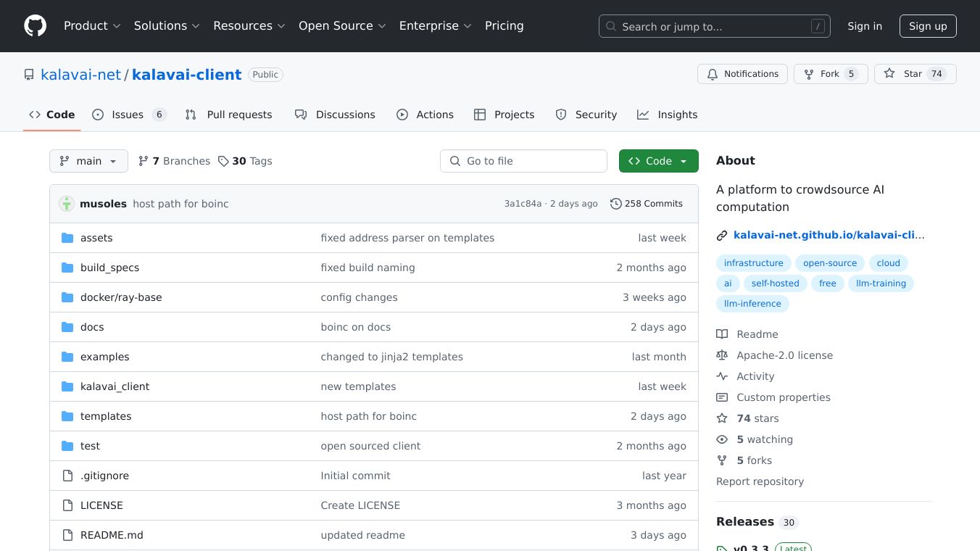Click the Sign up button

[x=928, y=26]
